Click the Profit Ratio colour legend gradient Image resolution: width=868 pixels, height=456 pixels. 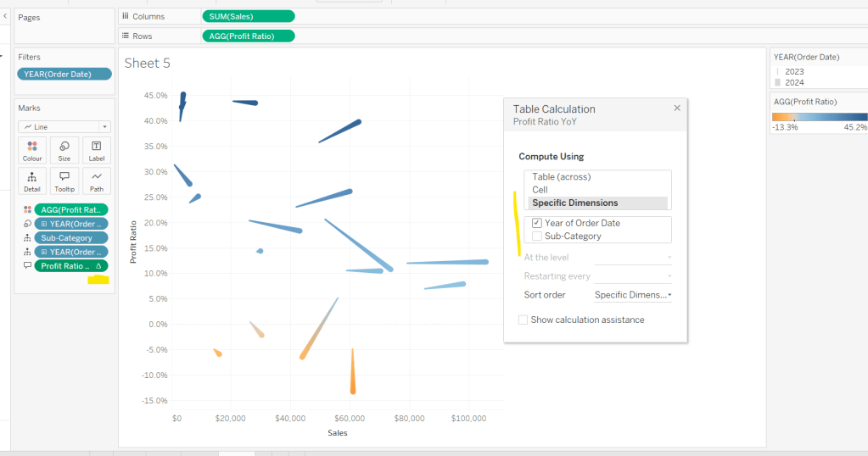(x=819, y=117)
